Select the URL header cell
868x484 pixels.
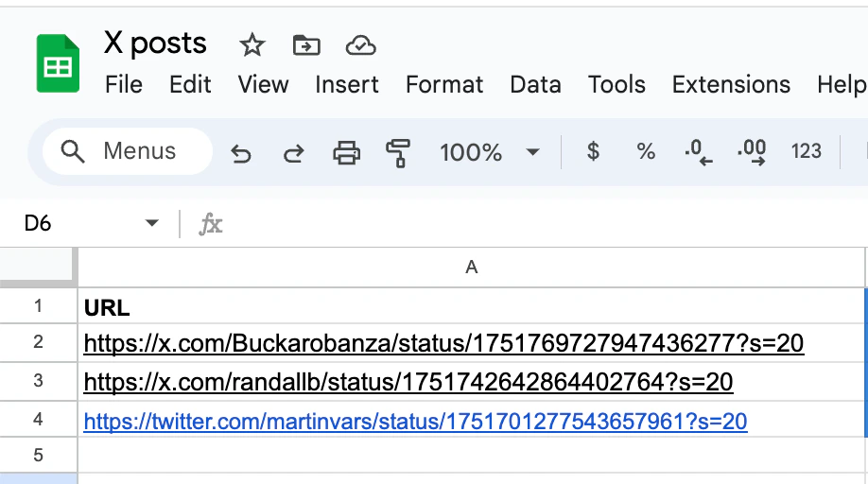pos(471,306)
